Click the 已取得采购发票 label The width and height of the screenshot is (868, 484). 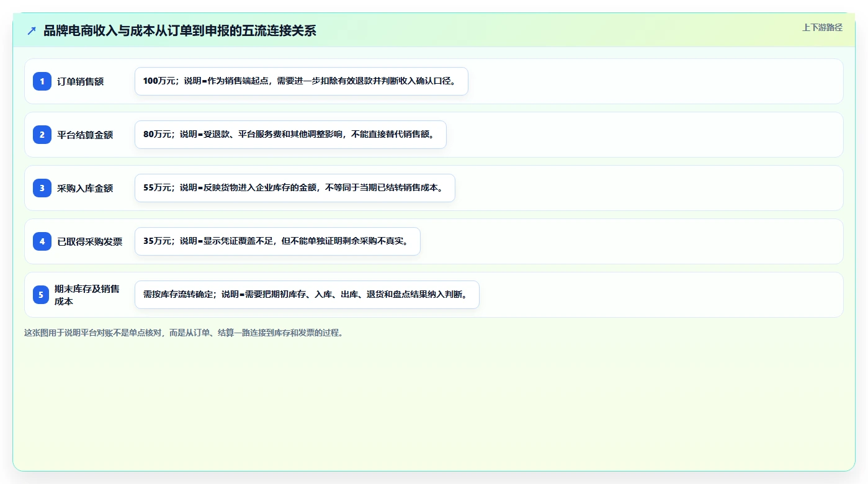point(90,241)
